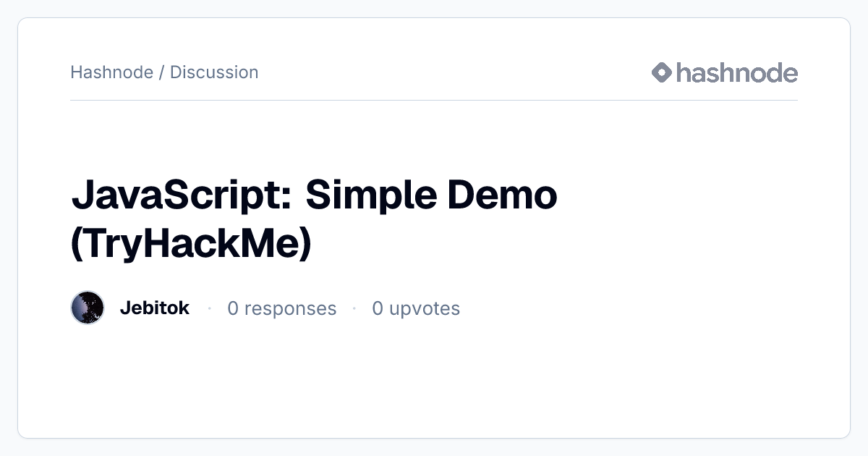Click the "(TryHackMe)" title line

[x=192, y=244]
